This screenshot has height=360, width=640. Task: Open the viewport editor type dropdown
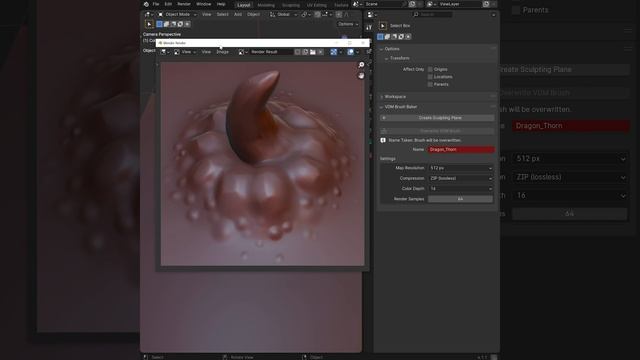point(148,14)
